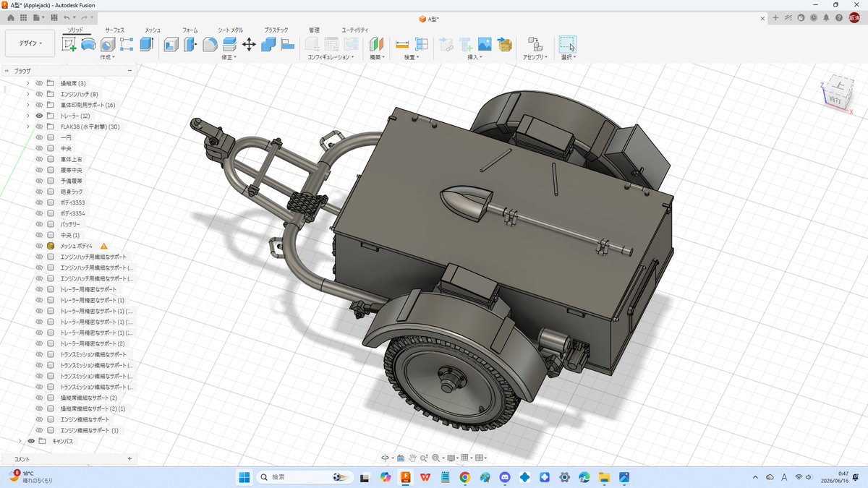Switch to the ユーティリティ tab
The image size is (868, 488).
355,30
